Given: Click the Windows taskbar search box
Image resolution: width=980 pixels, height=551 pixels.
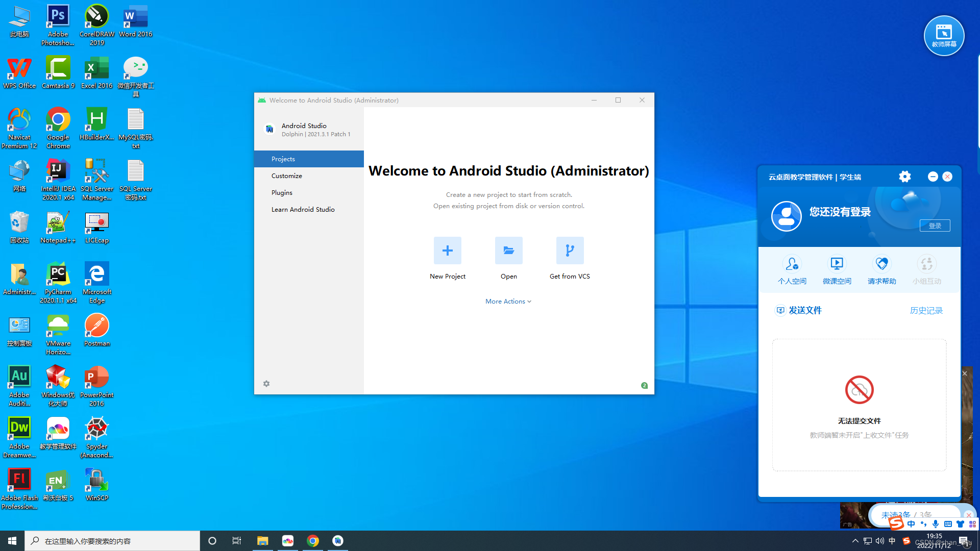Looking at the screenshot, I should pyautogui.click(x=112, y=541).
